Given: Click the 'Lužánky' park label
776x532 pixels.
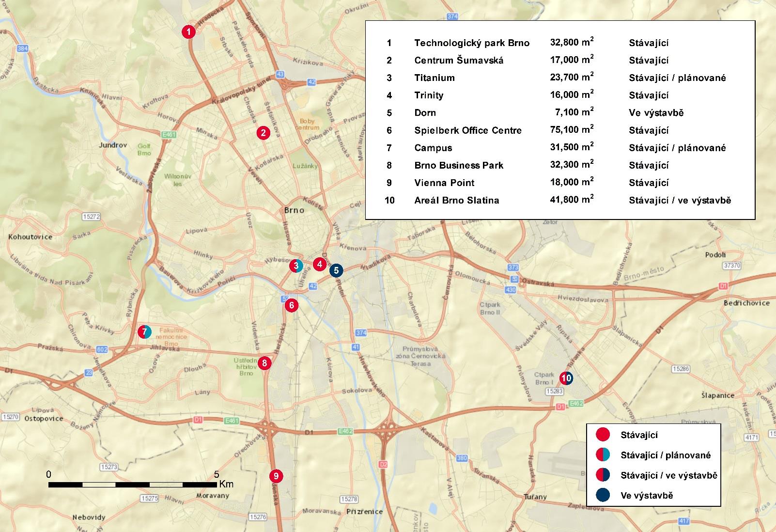Looking at the screenshot, I should click(x=306, y=166).
